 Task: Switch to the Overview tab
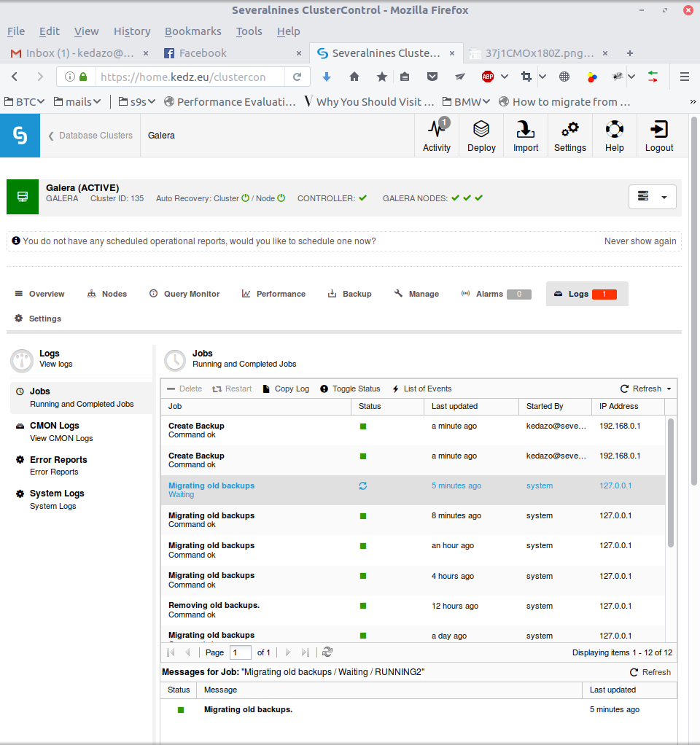pos(40,294)
